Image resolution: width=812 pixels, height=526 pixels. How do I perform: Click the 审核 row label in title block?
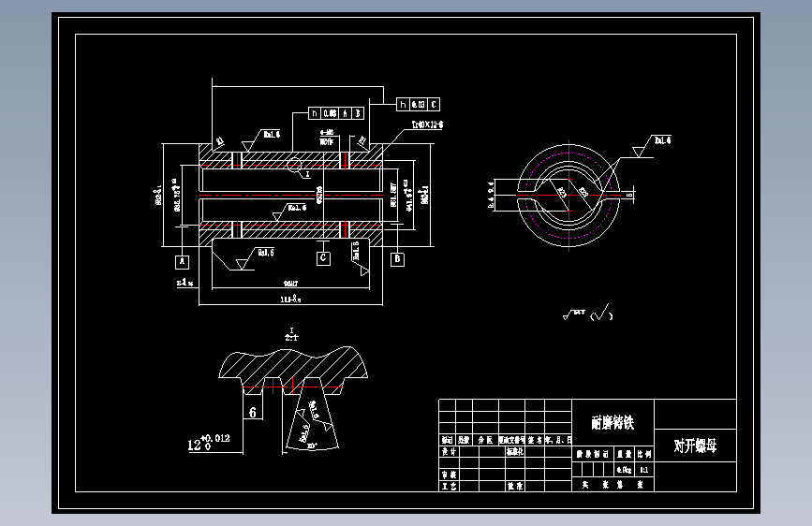[449, 475]
